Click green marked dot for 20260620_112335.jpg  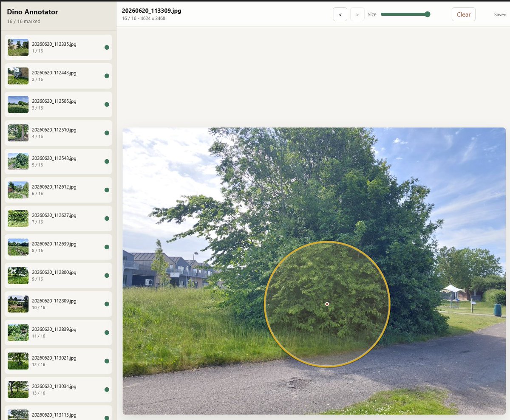pyautogui.click(x=107, y=48)
